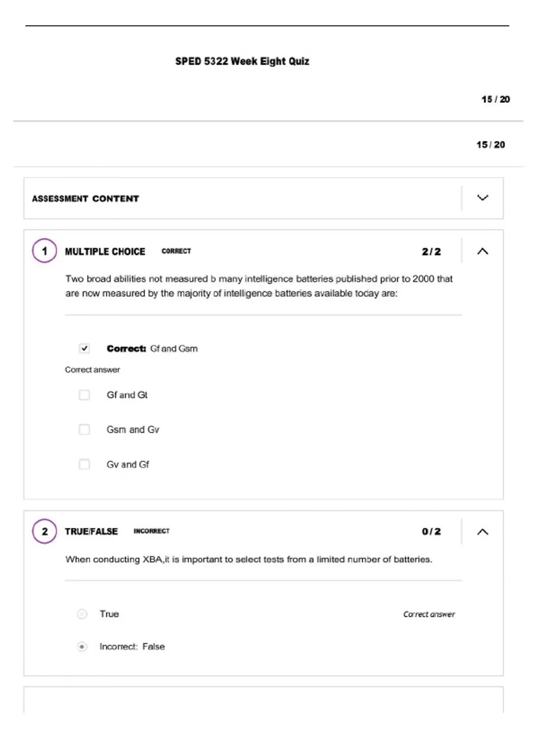The height and width of the screenshot is (756, 534).
Task: Click the SPED 5322 Week Eight Quiz title
Action: tap(242, 61)
